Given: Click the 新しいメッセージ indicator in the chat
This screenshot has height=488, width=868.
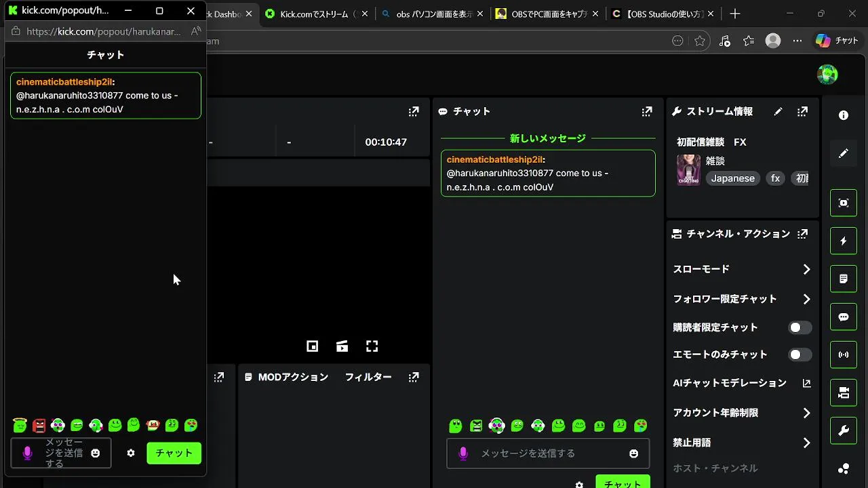Looking at the screenshot, I should 548,138.
